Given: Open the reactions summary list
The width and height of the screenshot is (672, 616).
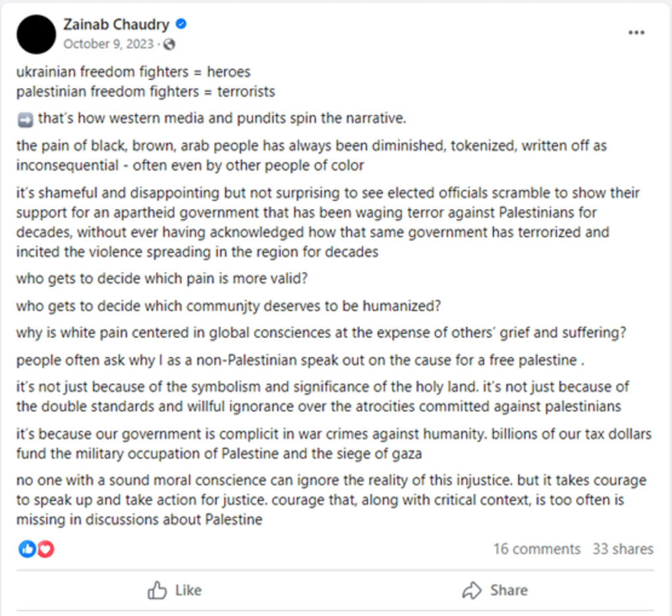Looking at the screenshot, I should pos(35,549).
